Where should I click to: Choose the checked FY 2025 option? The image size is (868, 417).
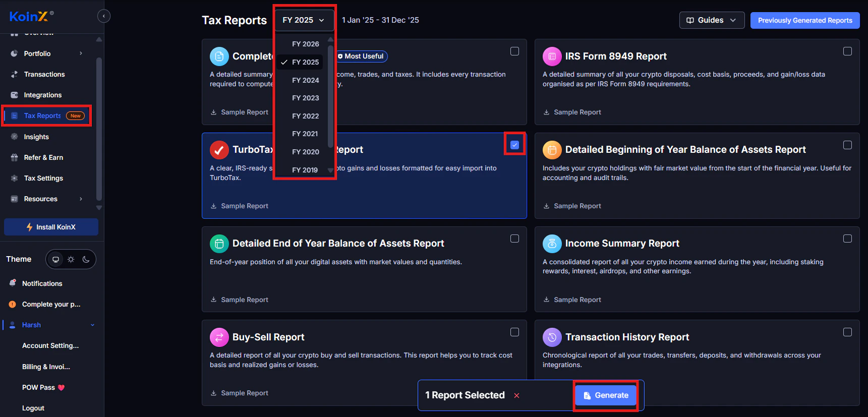300,62
